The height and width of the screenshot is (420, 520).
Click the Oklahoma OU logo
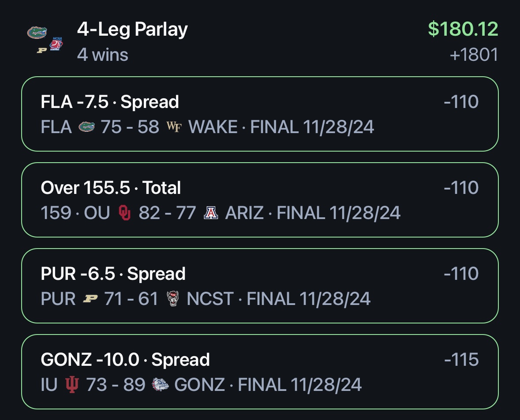(x=124, y=212)
